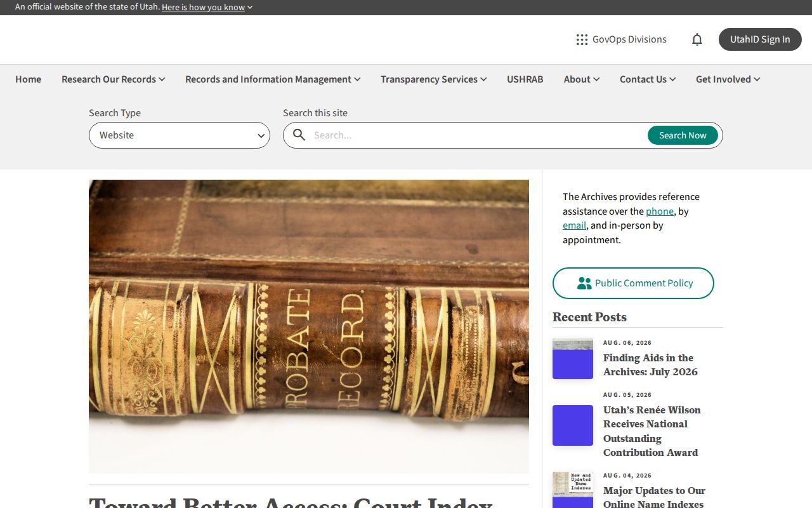Image resolution: width=812 pixels, height=508 pixels.
Task: Follow the phone link in sidebar
Action: point(660,211)
